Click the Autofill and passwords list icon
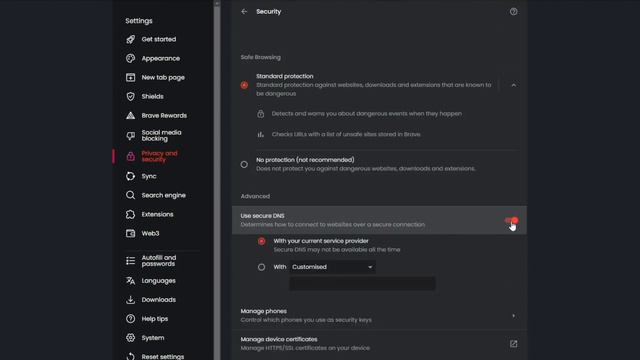Image resolution: width=640 pixels, height=360 pixels. [130, 261]
